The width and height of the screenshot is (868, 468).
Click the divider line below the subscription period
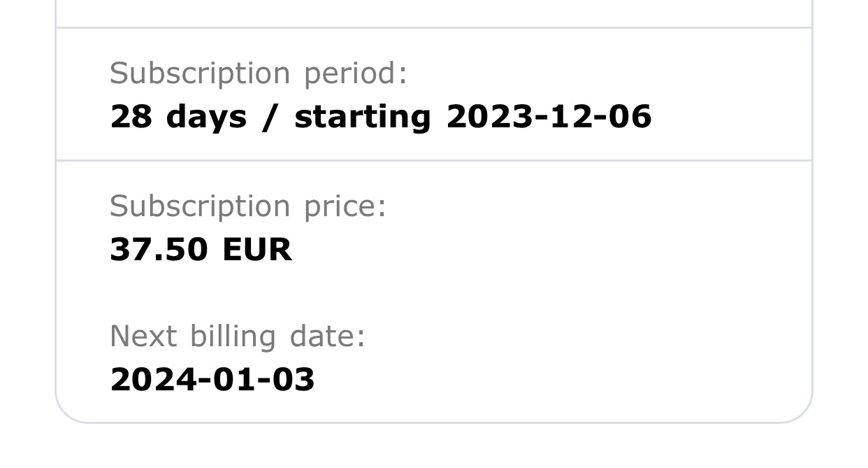click(433, 161)
